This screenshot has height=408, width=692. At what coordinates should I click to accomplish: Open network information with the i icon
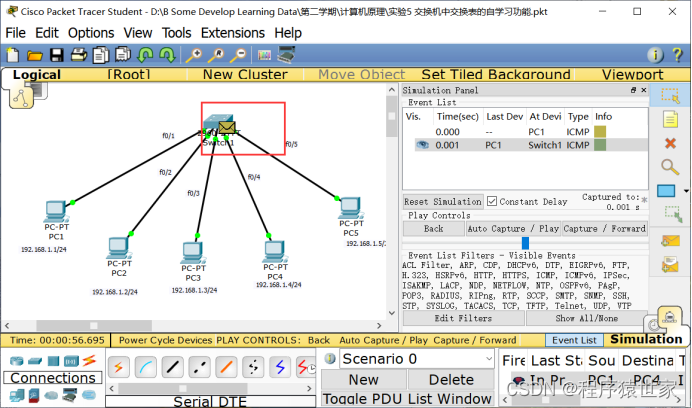655,55
